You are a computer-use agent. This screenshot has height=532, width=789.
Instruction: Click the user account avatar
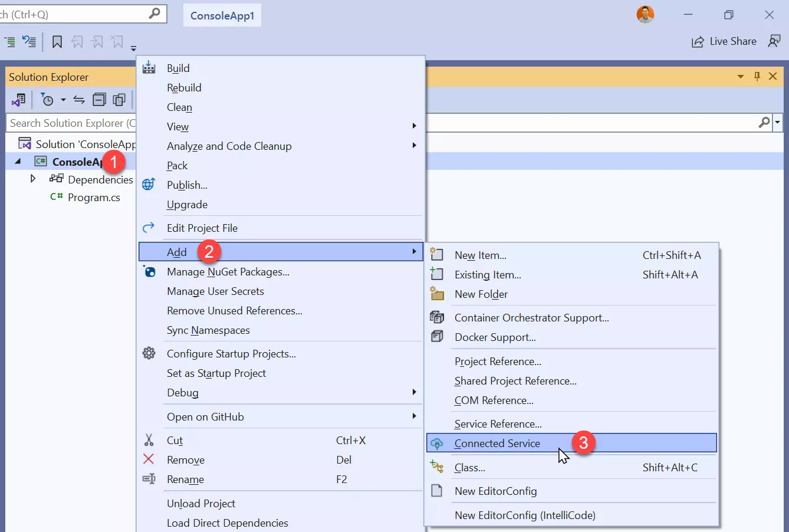coord(646,15)
